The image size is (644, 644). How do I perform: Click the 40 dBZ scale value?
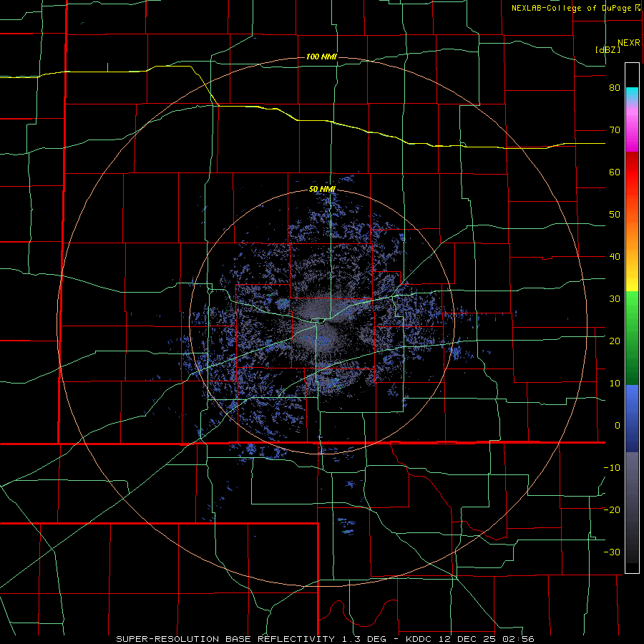tap(615, 257)
